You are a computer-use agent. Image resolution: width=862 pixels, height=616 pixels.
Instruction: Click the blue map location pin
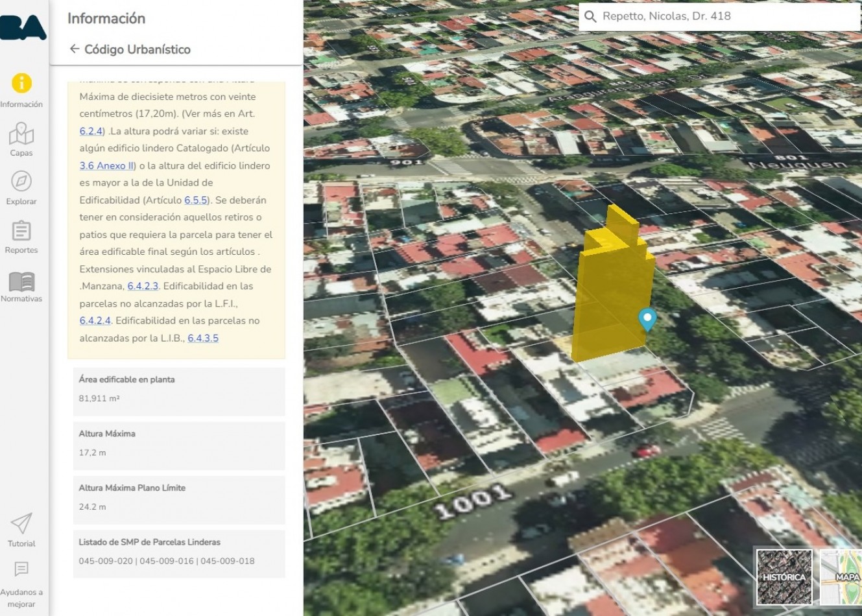click(646, 318)
